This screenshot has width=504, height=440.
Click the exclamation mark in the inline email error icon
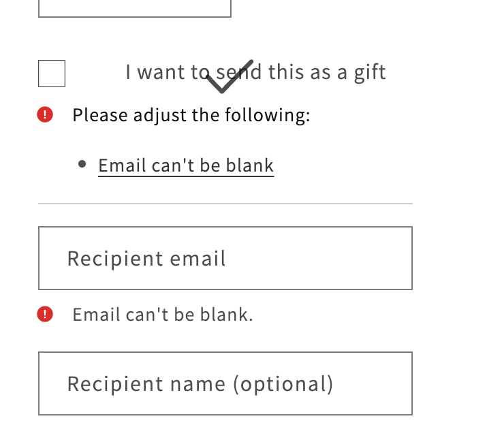coord(45,314)
